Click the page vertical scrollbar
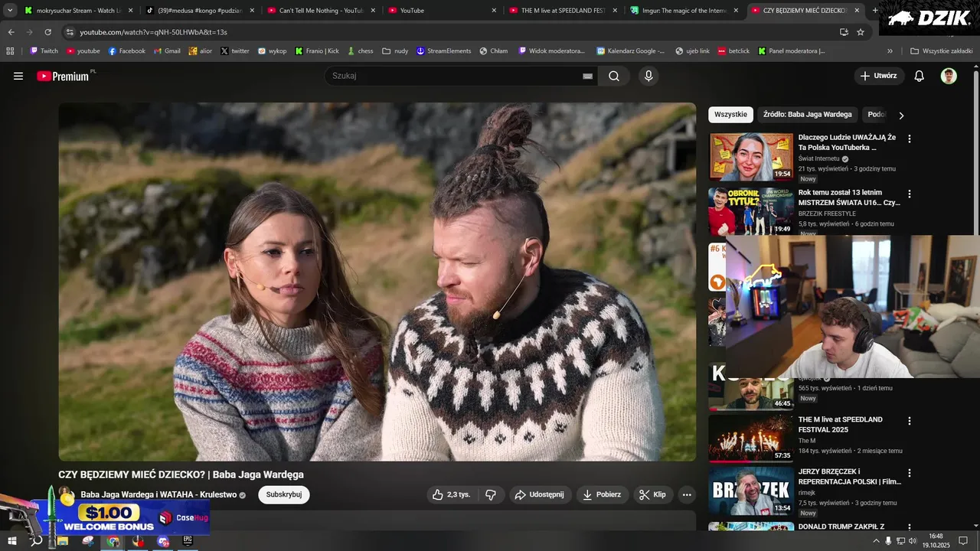980x551 pixels. click(x=975, y=153)
